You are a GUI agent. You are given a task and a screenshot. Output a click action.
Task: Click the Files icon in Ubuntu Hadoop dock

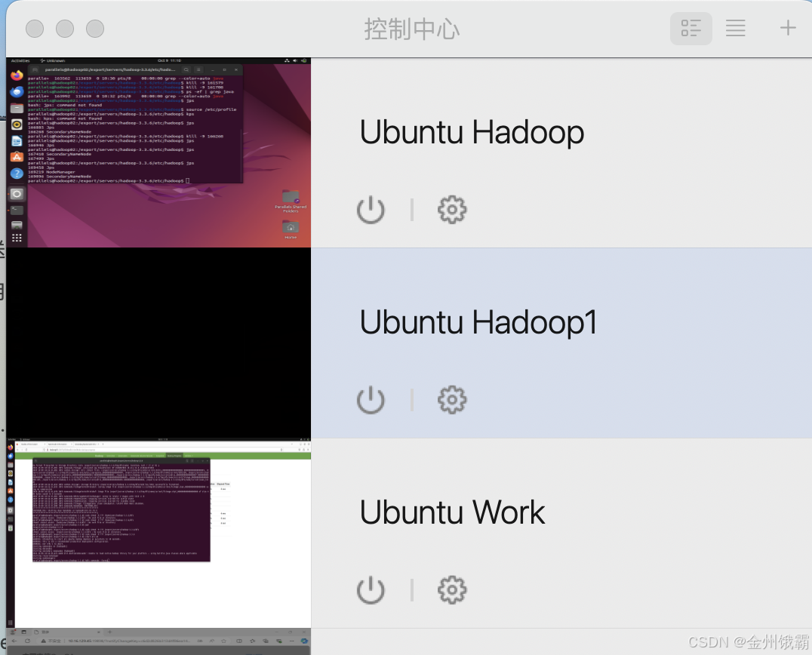pyautogui.click(x=17, y=108)
